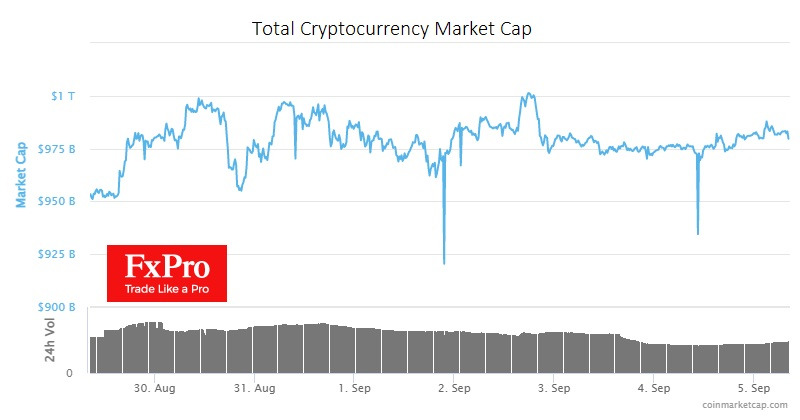Select the $975 B axis label

tap(57, 149)
